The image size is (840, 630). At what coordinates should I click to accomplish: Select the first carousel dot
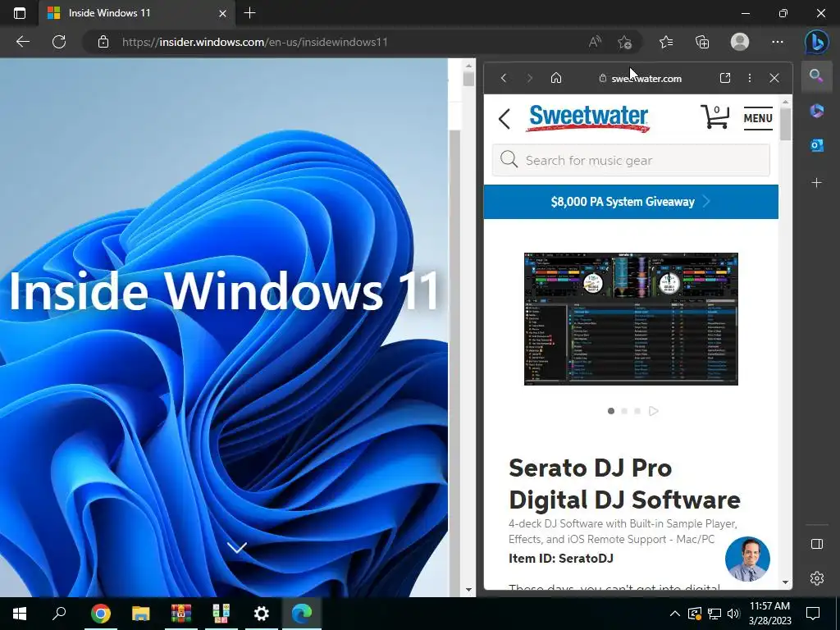coord(610,411)
